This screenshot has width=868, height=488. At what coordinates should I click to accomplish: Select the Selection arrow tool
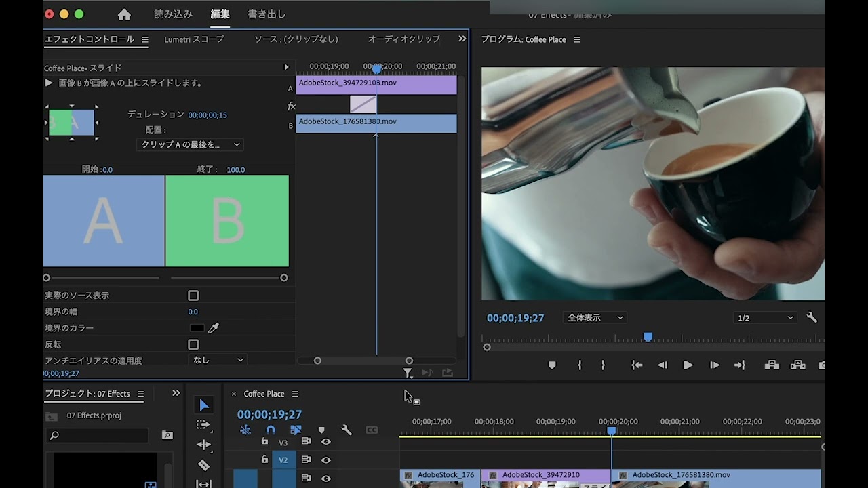tap(203, 405)
